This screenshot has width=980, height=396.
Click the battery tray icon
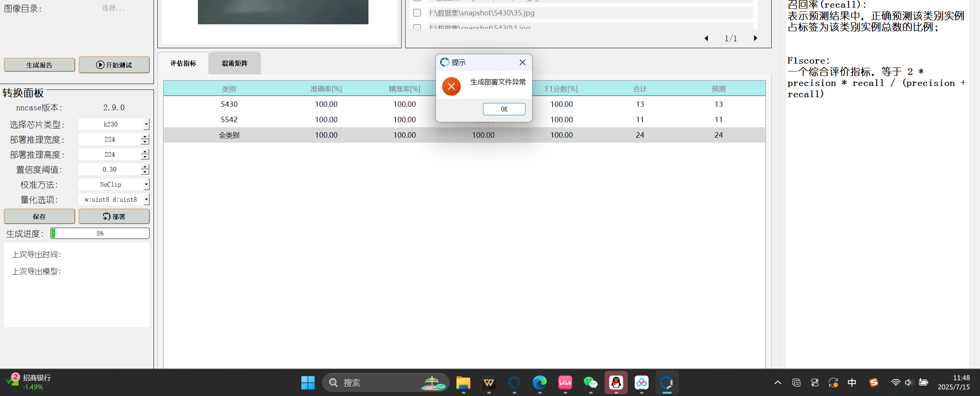click(x=923, y=383)
